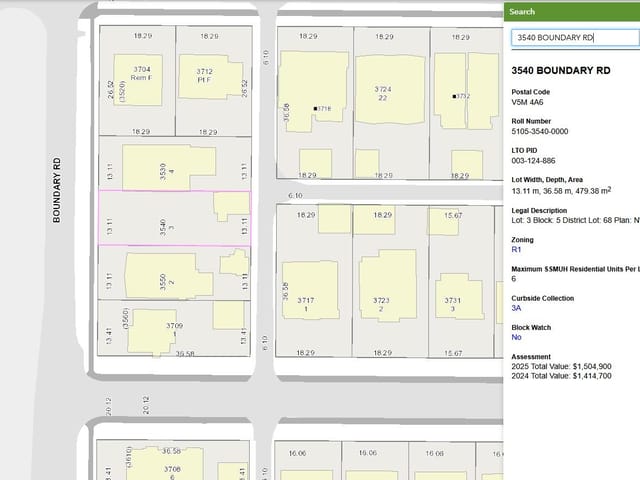Click the 2025 Total Value $1,504,900

[561, 367]
